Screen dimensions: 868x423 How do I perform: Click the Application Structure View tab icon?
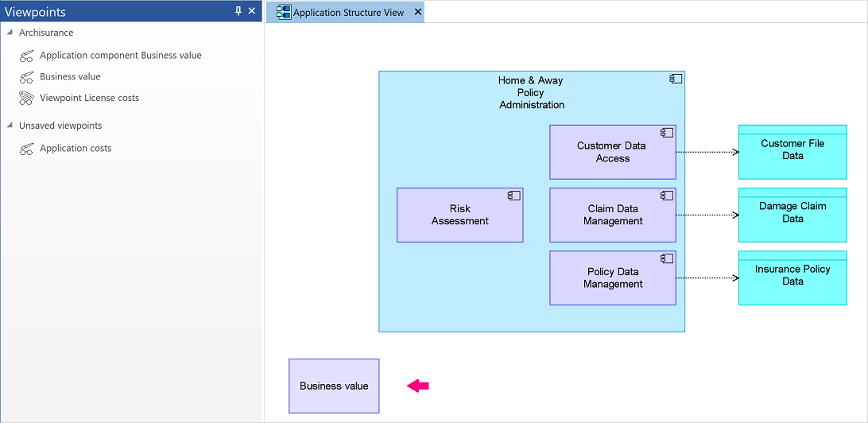284,12
